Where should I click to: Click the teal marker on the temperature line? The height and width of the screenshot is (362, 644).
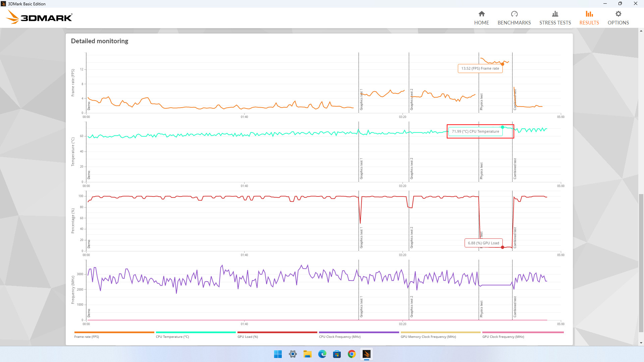pyautogui.click(x=502, y=127)
